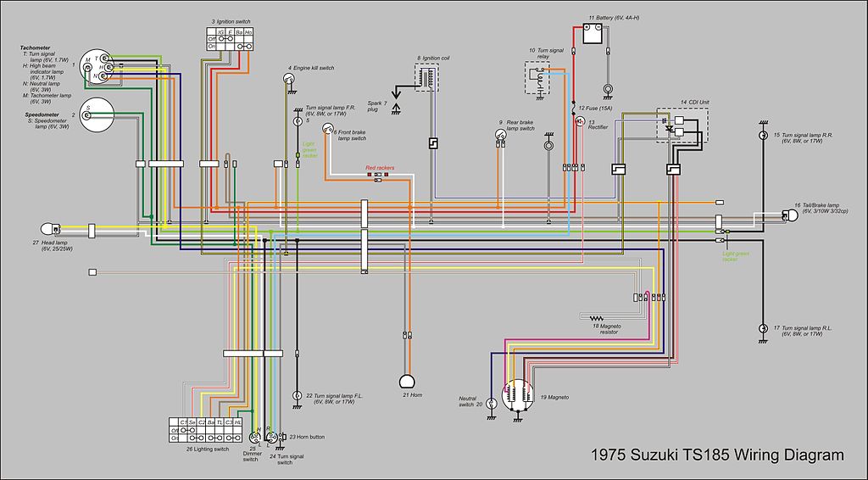868x480 pixels.
Task: Click the '25 Dimmer switch' label
Action: [x=252, y=454]
